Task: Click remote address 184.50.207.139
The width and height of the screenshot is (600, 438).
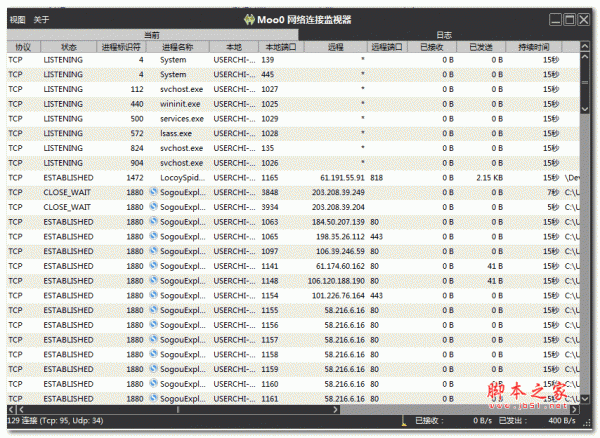Action: [338, 222]
